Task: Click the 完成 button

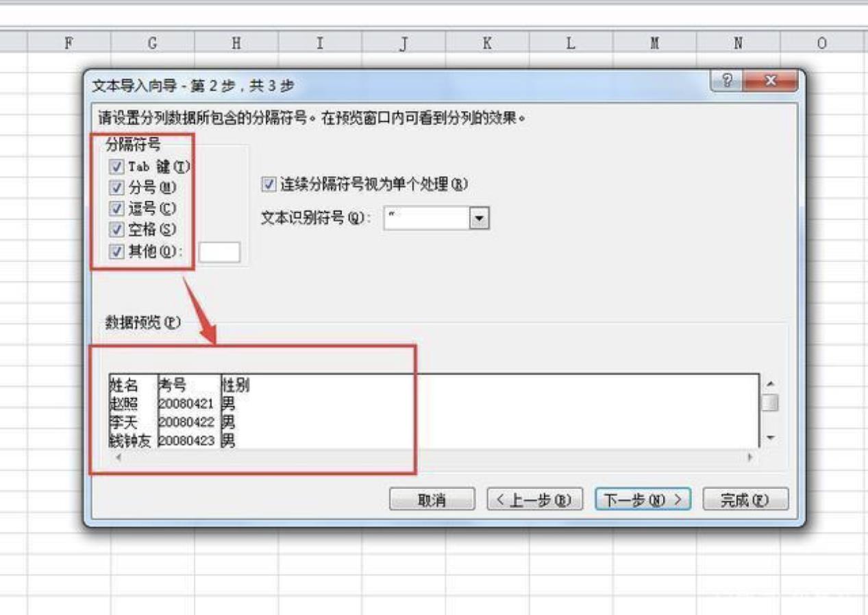Action: [x=745, y=500]
